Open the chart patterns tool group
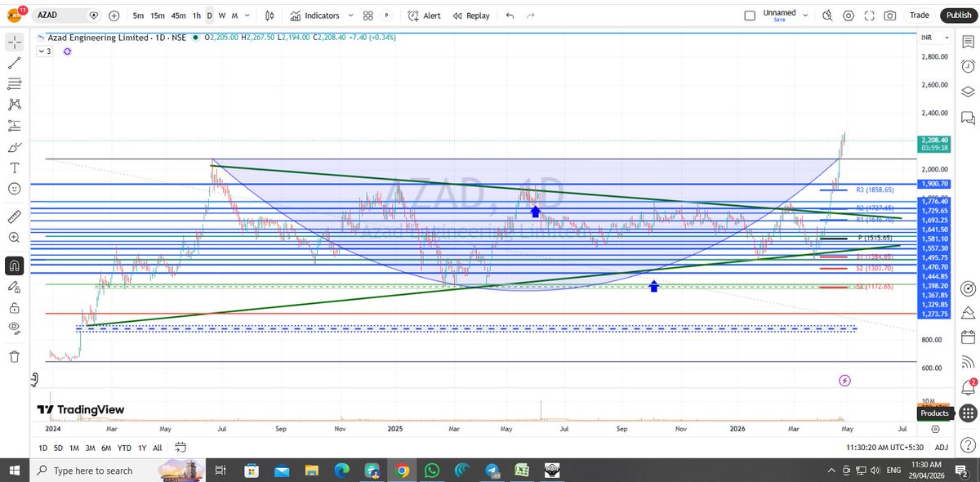 tap(14, 105)
